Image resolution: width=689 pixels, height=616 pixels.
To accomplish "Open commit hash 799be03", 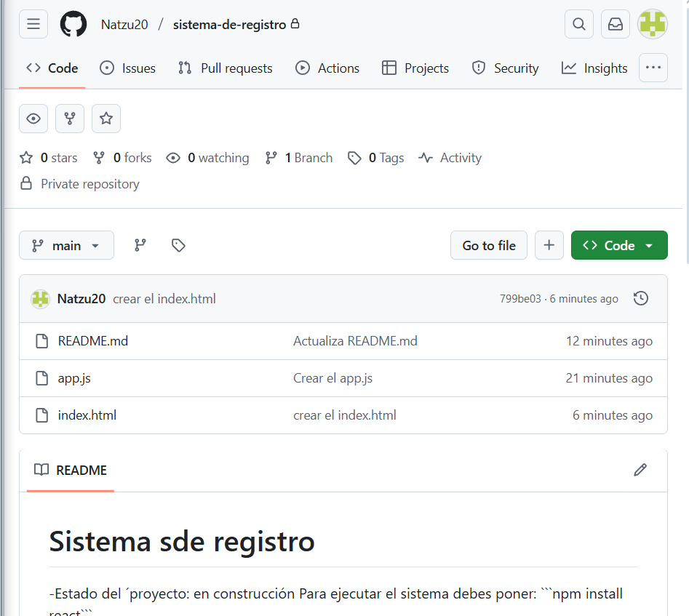I will coord(520,299).
